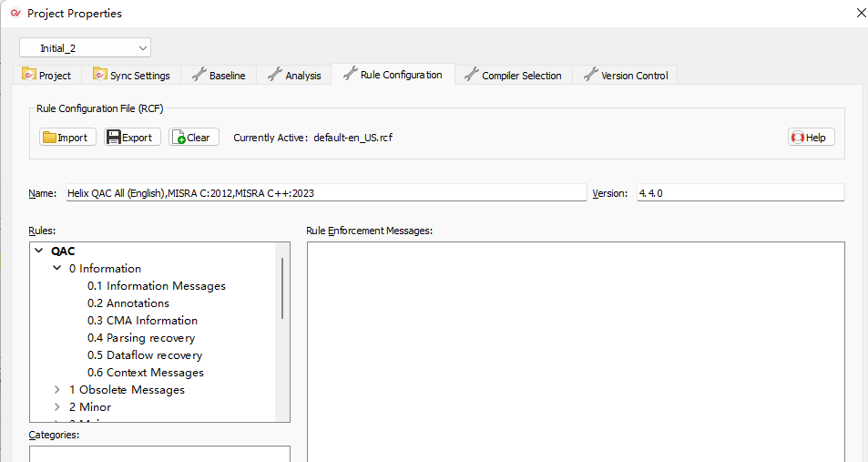Click the Project tab icon

[29, 75]
